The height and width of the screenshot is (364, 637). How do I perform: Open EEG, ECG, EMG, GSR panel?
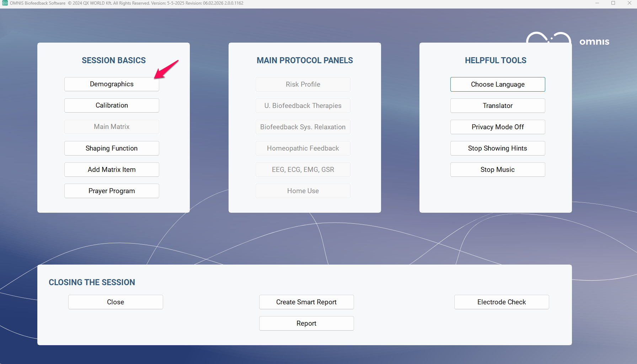303,169
